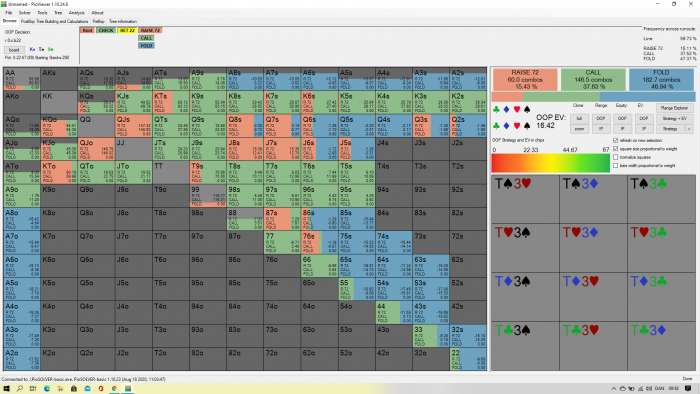Choose the T♠3♥ turn card tile
700x394 pixels.
(525, 199)
